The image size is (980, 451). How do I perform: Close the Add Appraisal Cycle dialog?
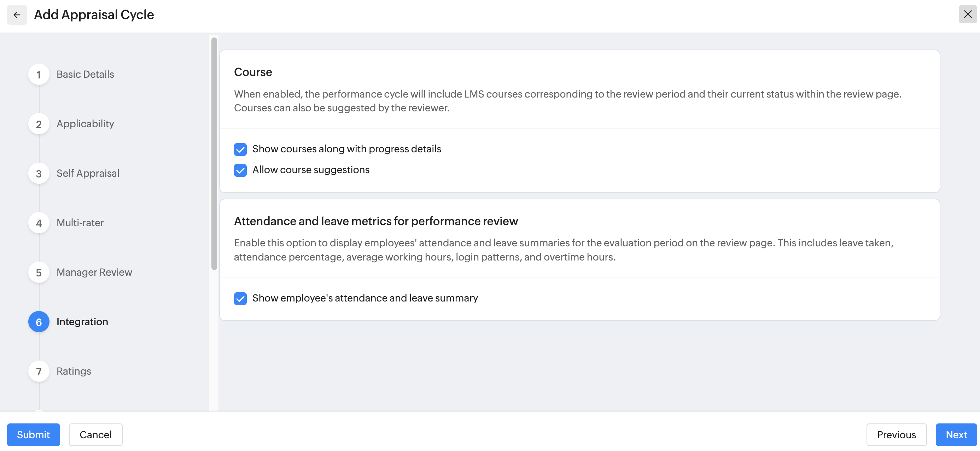pos(967,14)
